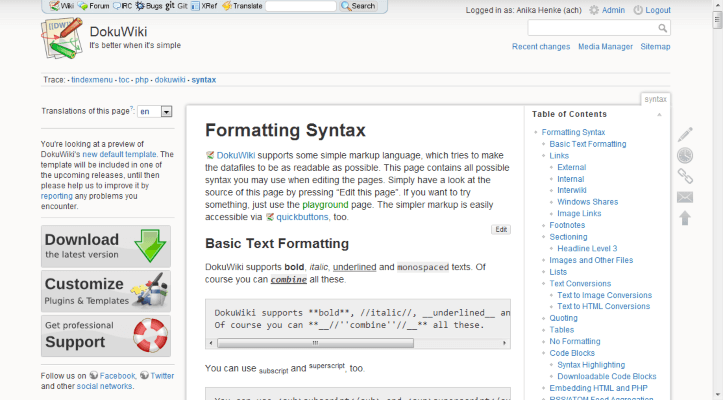This screenshot has height=400, width=723.
Task: Click the code block horizontal scrollbar thumb
Action: pos(315,343)
